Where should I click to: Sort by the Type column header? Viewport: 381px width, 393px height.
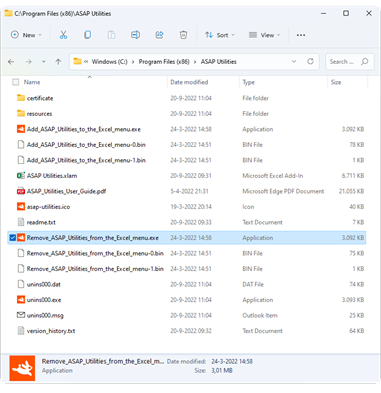tap(249, 82)
